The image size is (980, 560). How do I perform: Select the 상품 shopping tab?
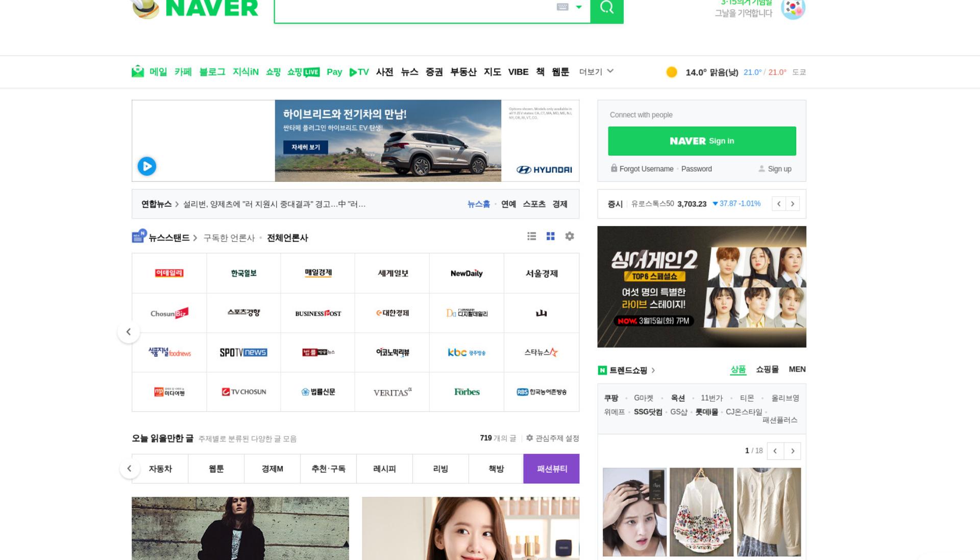738,370
